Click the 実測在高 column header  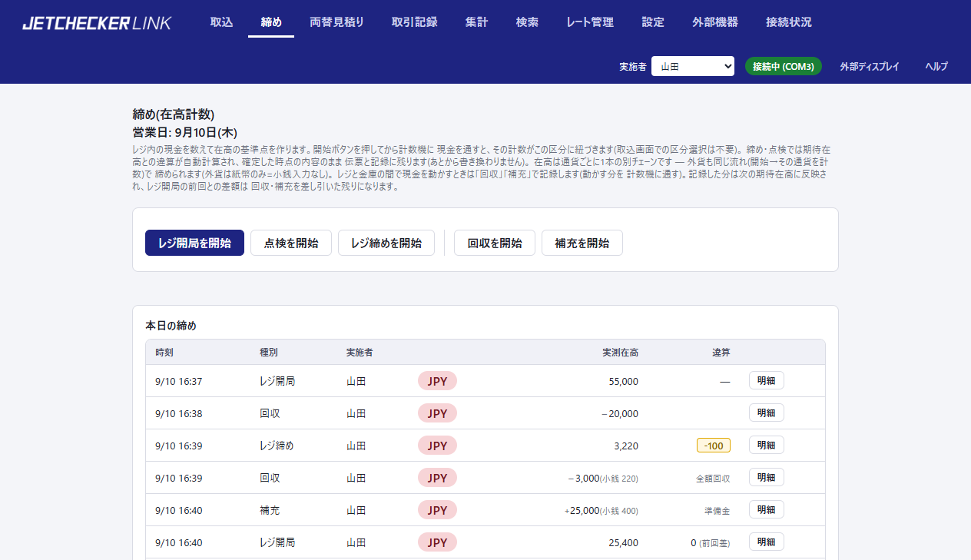(620, 353)
